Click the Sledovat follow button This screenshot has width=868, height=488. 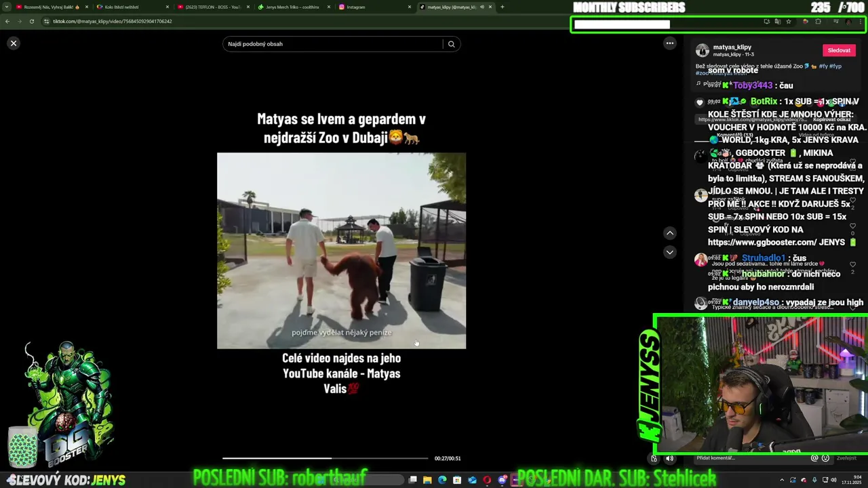click(x=839, y=50)
